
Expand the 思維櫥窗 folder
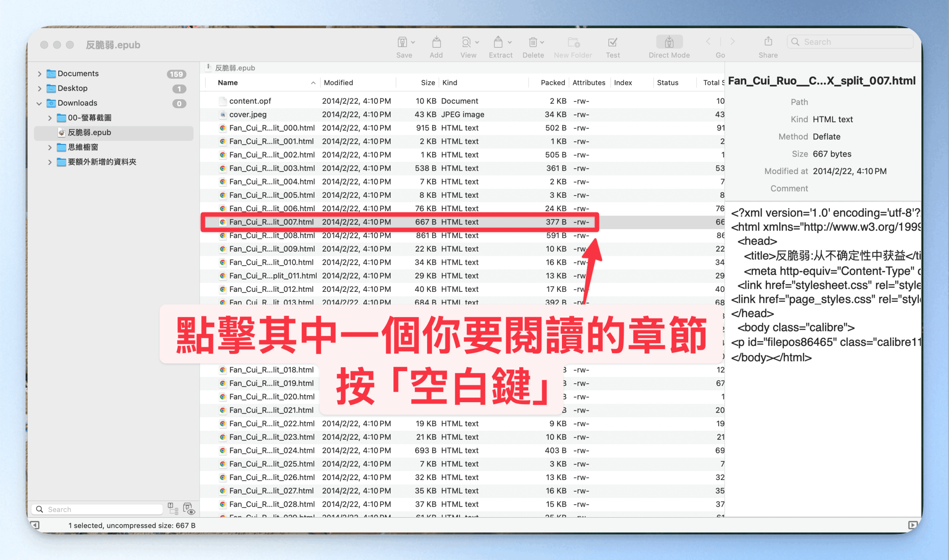coord(50,147)
